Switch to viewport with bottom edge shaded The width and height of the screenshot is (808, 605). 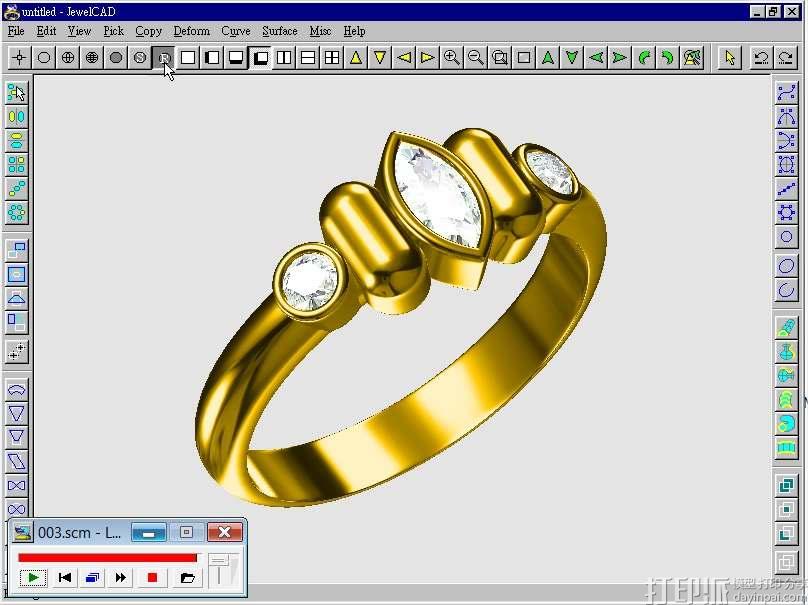236,57
